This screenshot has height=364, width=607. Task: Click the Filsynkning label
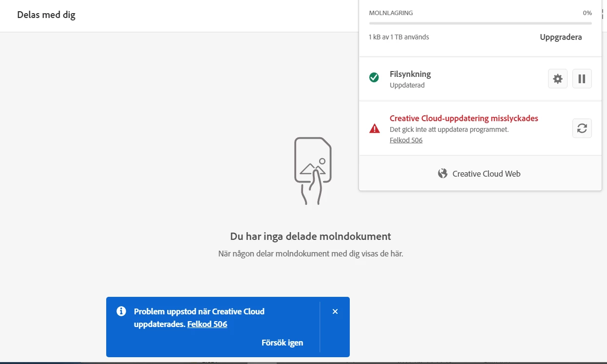[x=410, y=74]
